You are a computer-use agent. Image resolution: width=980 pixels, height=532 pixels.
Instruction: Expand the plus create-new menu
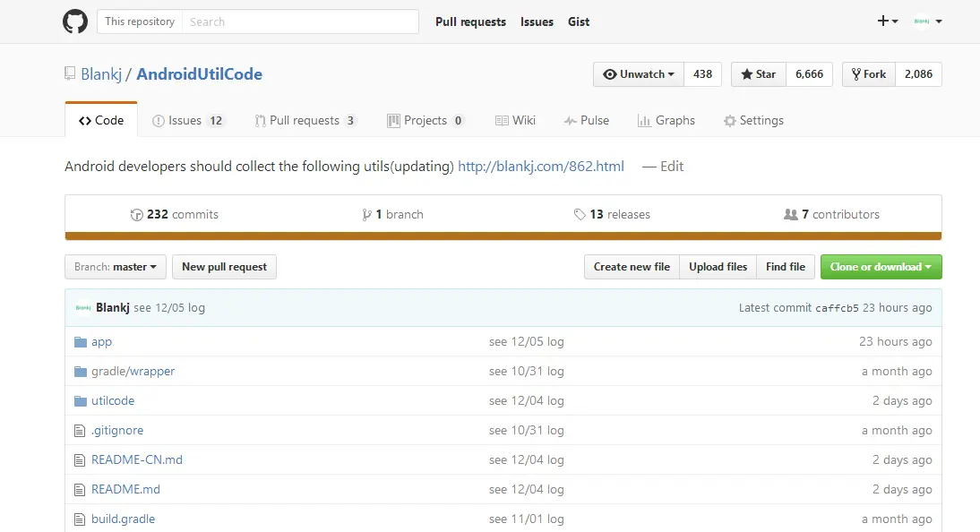[x=888, y=21]
